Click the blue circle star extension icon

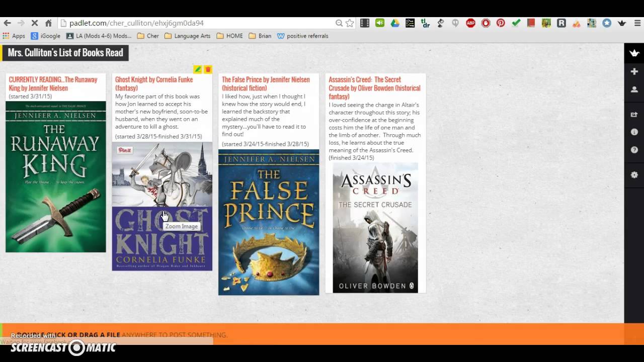click(607, 23)
